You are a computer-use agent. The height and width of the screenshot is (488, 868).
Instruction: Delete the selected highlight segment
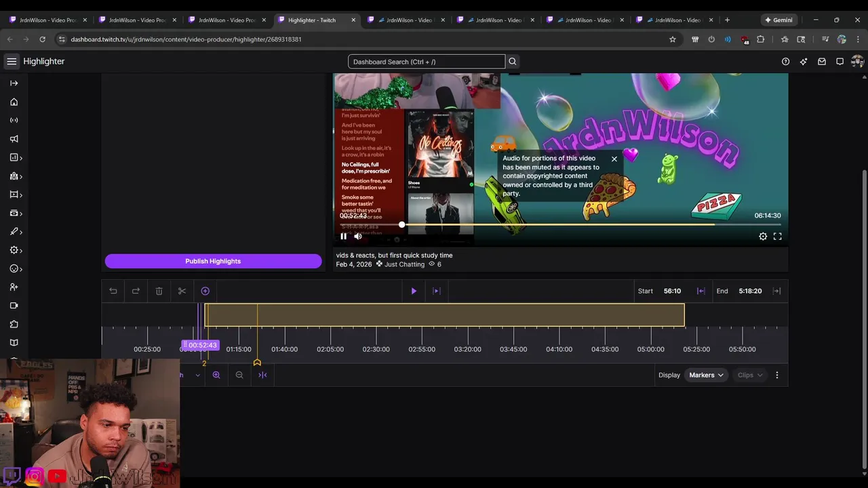(x=159, y=291)
